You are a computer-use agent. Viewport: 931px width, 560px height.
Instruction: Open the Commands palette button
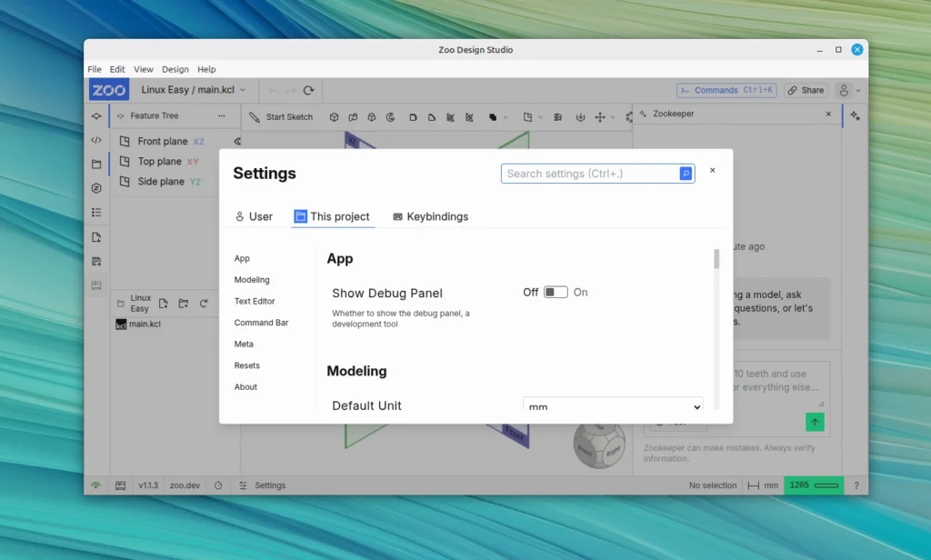pos(726,90)
